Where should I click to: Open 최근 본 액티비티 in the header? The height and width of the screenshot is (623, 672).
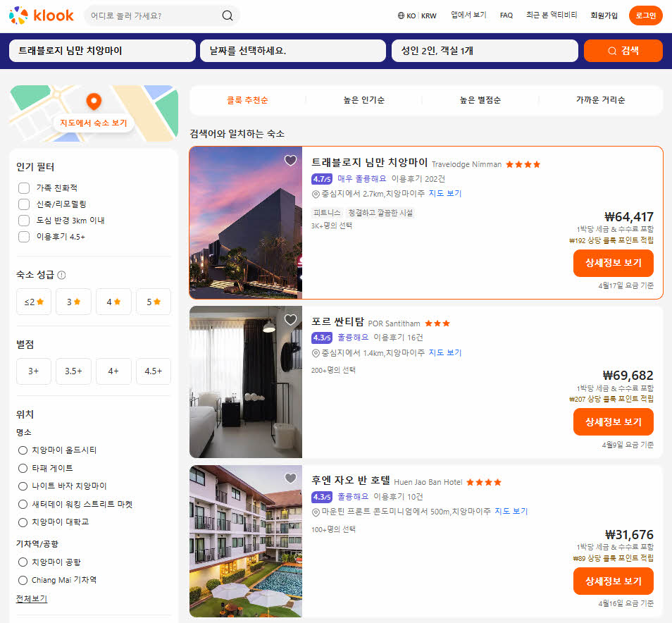tap(552, 15)
